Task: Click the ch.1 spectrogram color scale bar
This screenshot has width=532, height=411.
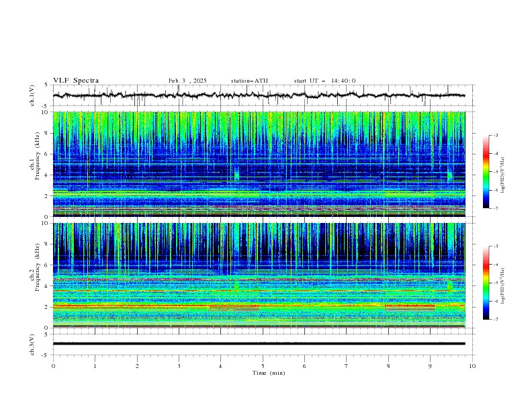Action: pos(486,171)
